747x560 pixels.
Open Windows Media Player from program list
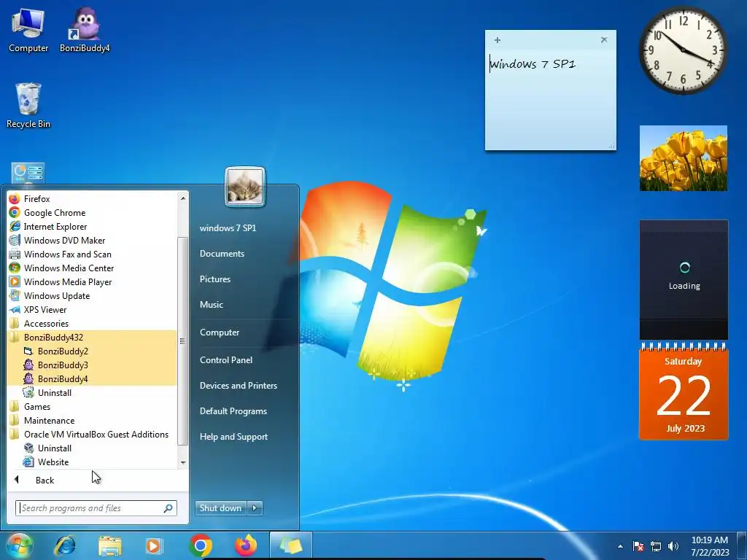click(91, 281)
